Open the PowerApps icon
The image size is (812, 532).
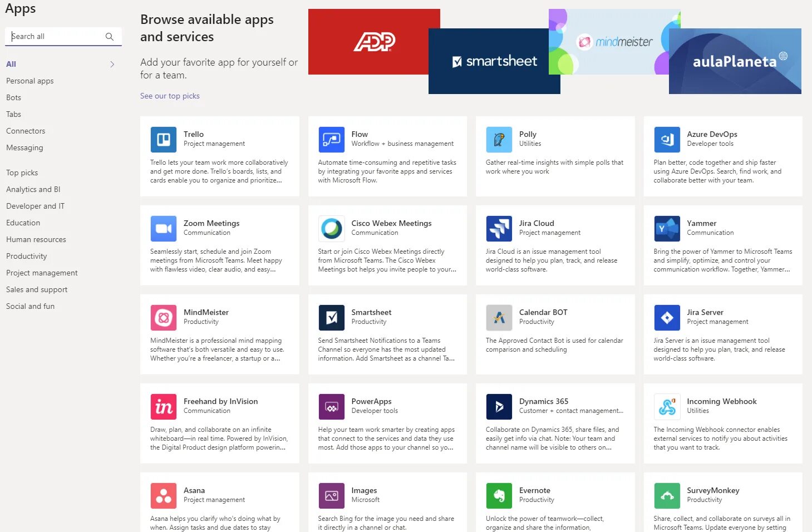(331, 407)
